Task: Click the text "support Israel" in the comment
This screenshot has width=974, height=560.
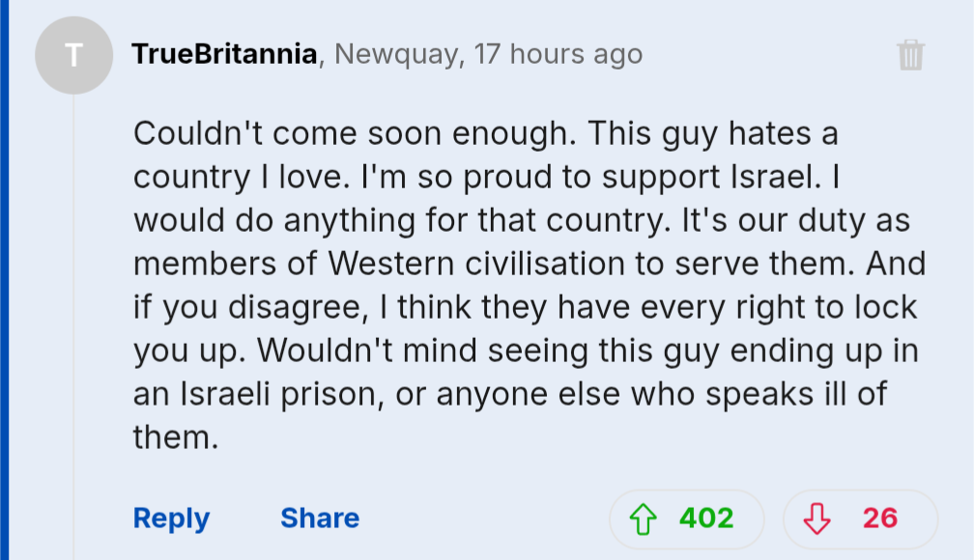Action: [707, 178]
